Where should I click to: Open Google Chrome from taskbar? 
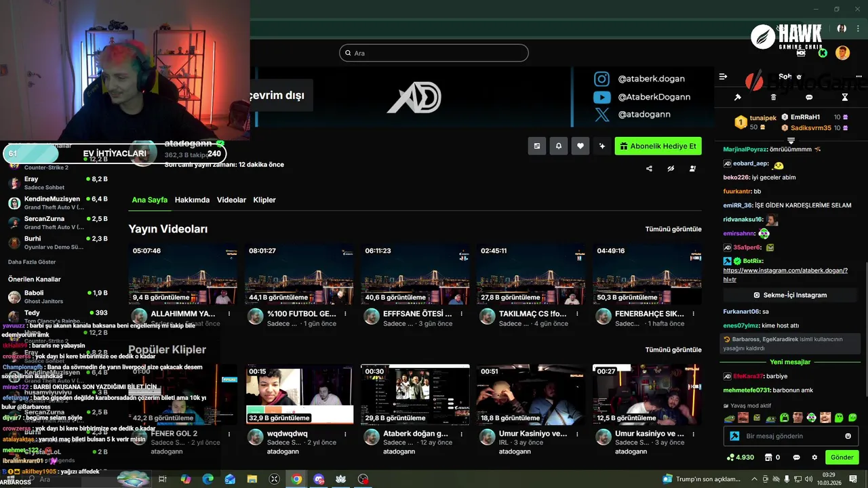pyautogui.click(x=296, y=479)
